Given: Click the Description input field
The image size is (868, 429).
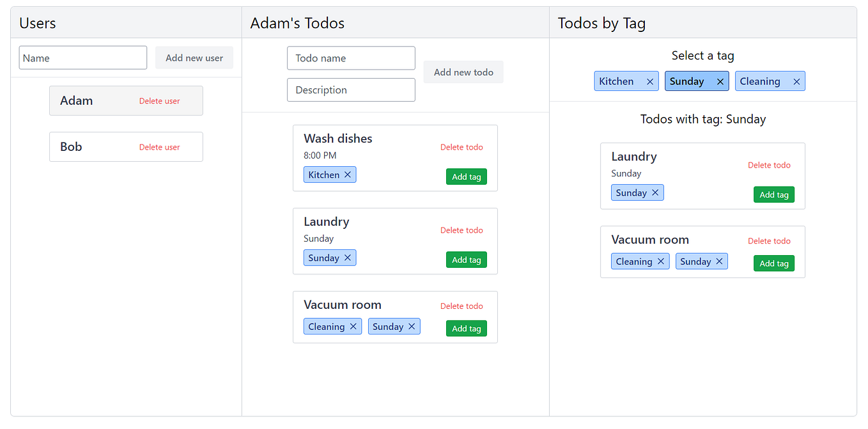Looking at the screenshot, I should [351, 90].
